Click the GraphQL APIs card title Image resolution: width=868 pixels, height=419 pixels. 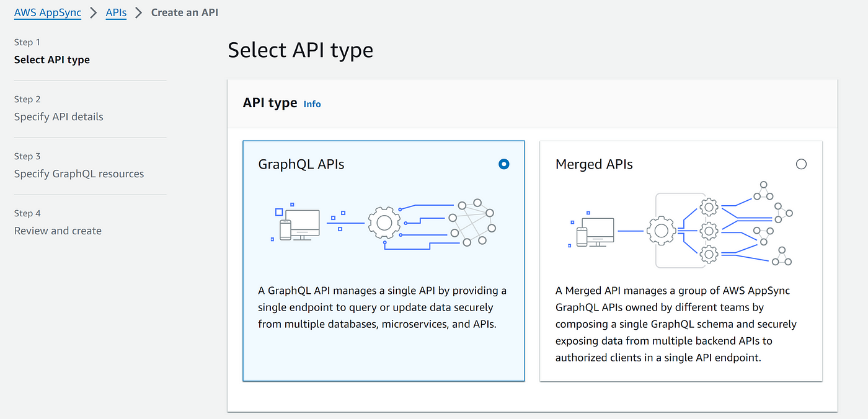tap(301, 164)
